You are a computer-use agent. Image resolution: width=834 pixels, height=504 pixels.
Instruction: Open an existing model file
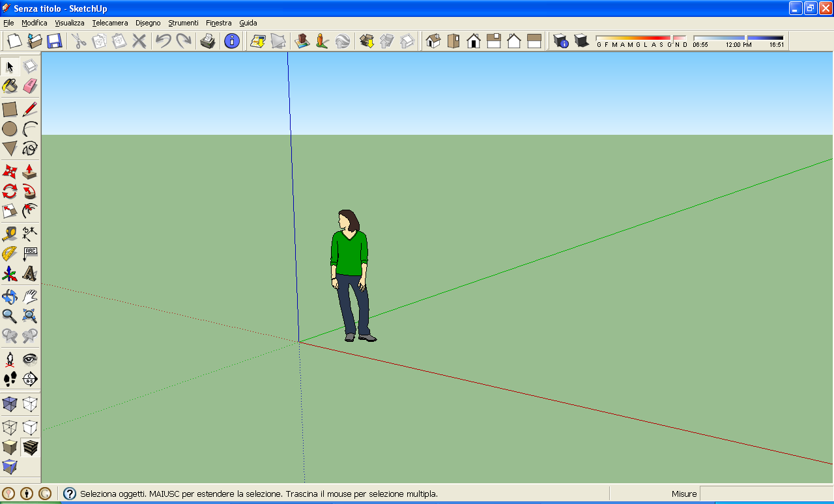click(x=34, y=41)
